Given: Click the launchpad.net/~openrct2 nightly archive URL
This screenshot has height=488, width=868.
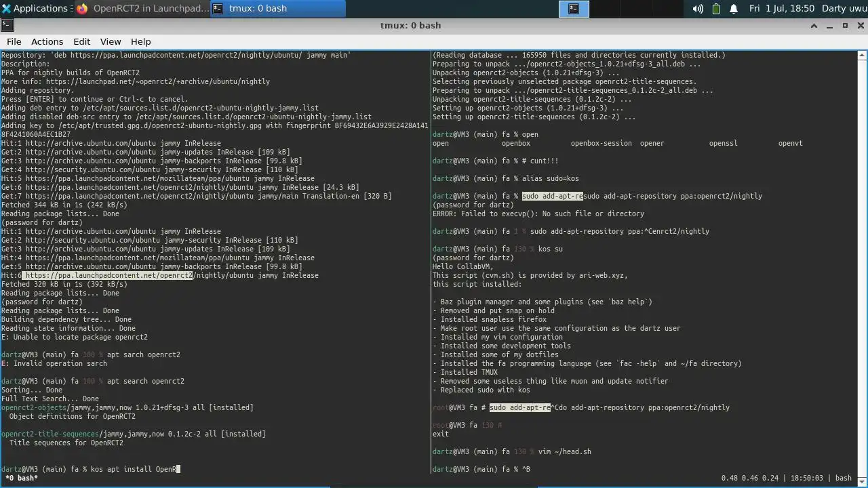Looking at the screenshot, I should pos(158,81).
